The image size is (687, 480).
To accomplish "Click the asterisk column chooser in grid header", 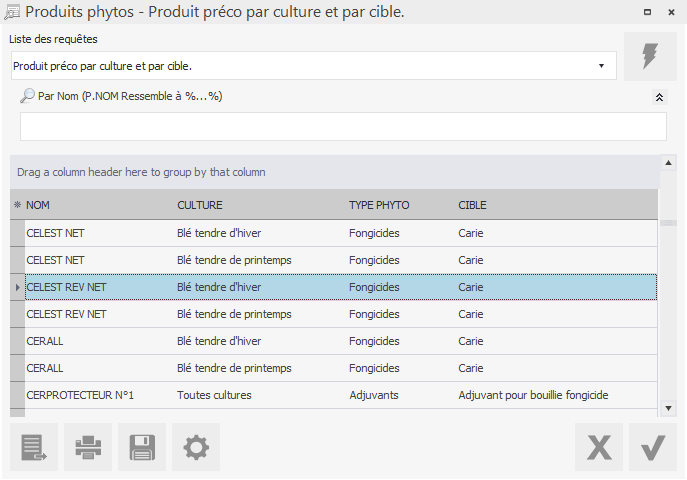I will point(17,205).
